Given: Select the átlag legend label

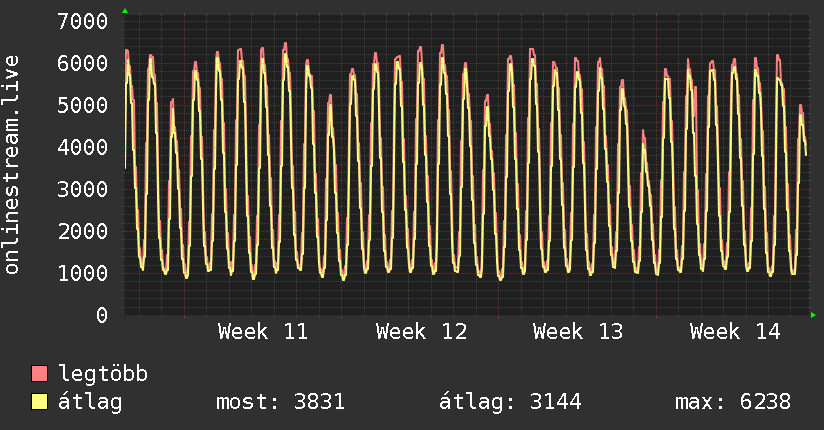Looking at the screenshot, I should (90, 402).
